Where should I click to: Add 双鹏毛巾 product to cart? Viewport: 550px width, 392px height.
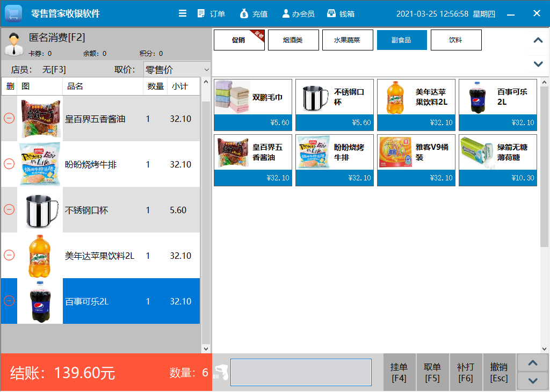tap(253, 105)
